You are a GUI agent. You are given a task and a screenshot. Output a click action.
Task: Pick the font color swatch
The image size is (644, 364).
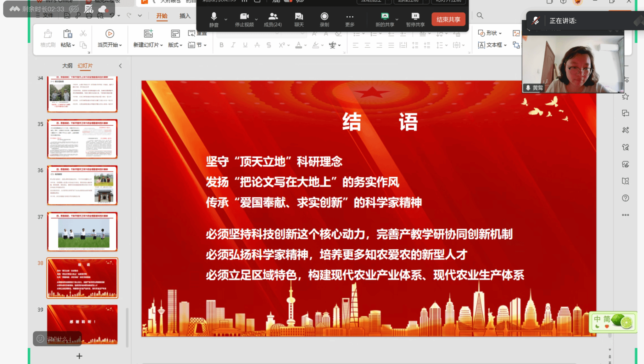tap(299, 45)
